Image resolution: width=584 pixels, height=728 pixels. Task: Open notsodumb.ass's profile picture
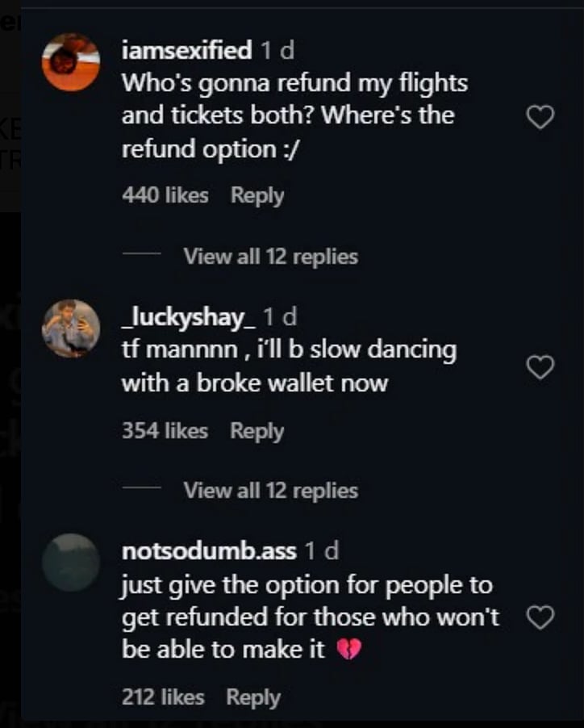pos(70,562)
